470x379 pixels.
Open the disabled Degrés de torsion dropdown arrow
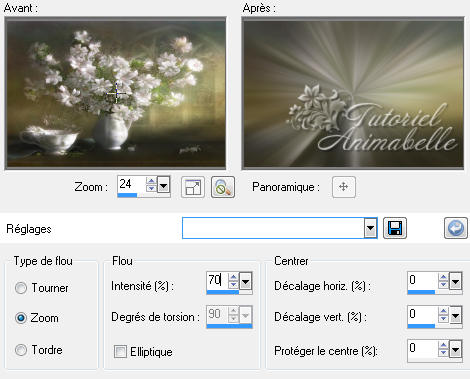click(x=245, y=315)
